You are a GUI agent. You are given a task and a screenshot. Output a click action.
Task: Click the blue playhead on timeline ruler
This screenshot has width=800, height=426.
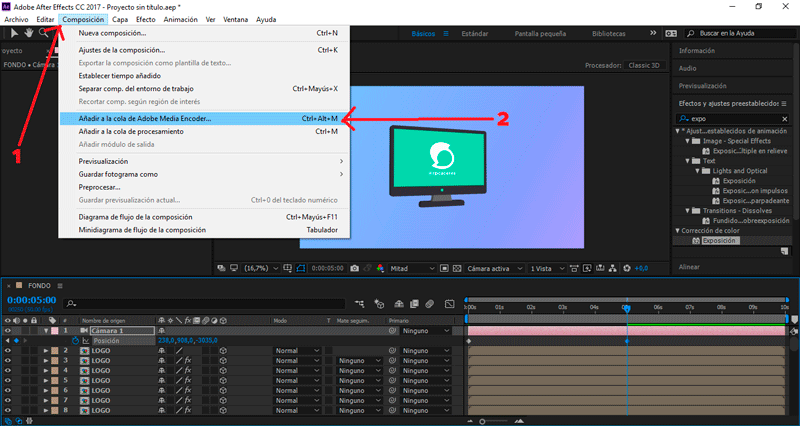[x=626, y=307]
